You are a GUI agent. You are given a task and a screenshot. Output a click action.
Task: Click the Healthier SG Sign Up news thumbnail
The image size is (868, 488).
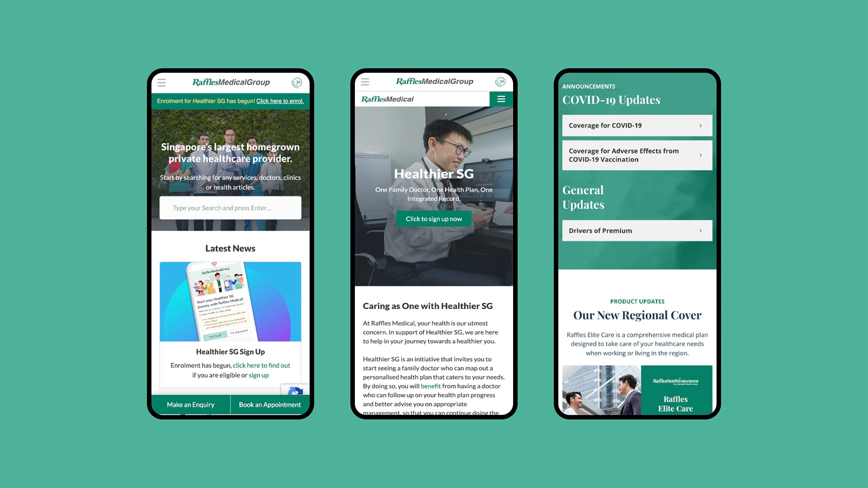click(x=231, y=300)
